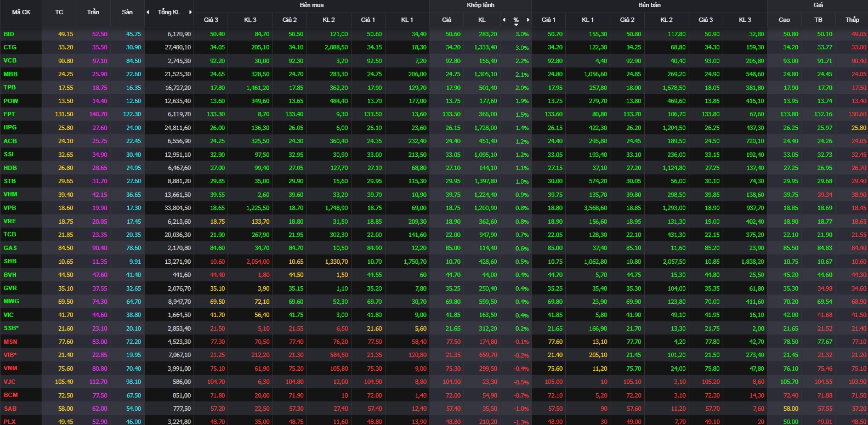This screenshot has height=425, width=868.
Task: Click the TB average price header
Action: pyautogui.click(x=818, y=20)
